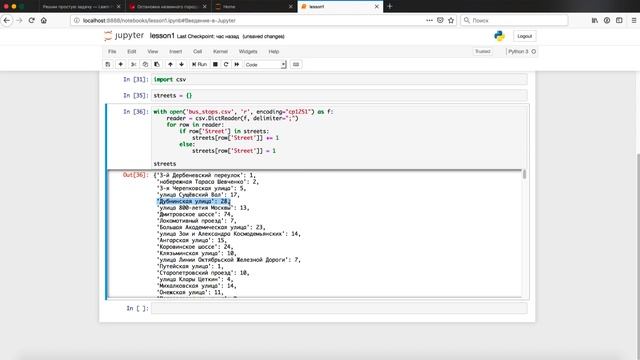Click the 'Локомотивный проезд': 7 output line
This screenshot has height=360, width=640.
pyautogui.click(x=197, y=221)
